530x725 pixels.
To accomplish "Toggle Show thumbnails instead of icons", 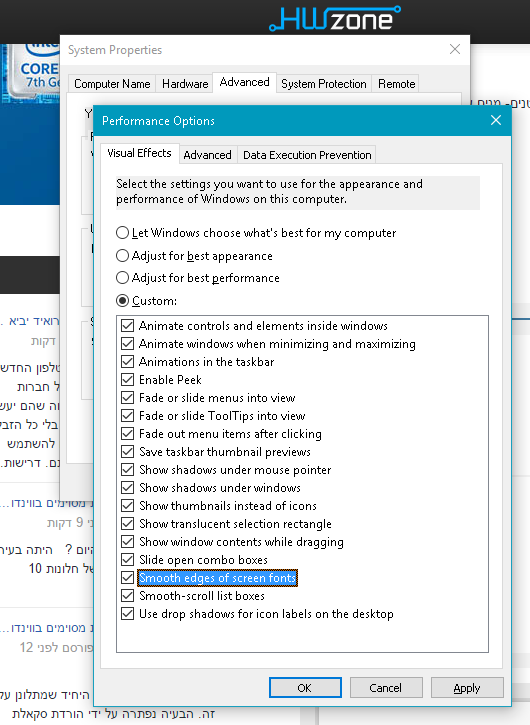I will [x=128, y=506].
